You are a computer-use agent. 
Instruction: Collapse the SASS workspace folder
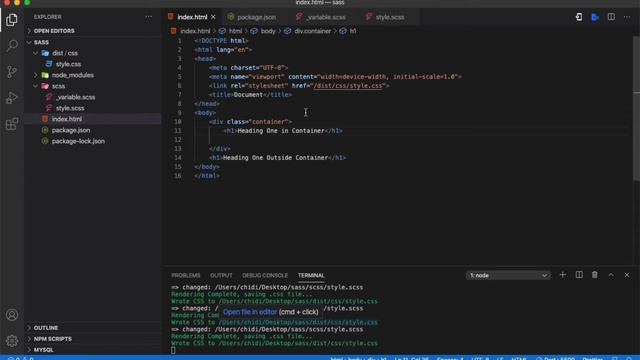93,42
